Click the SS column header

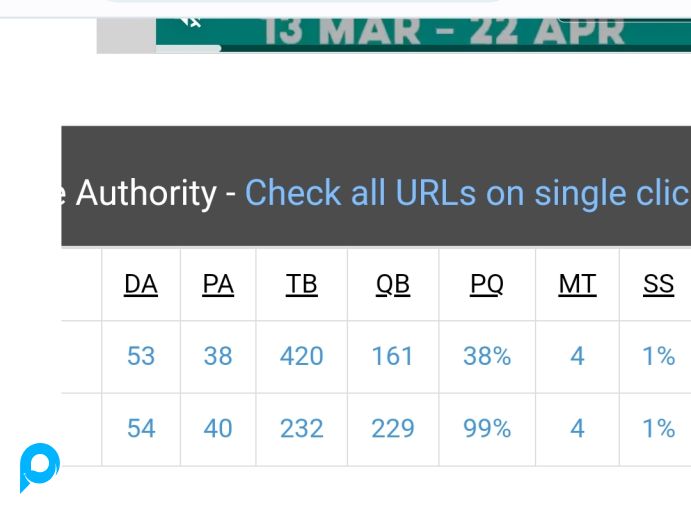tap(658, 284)
